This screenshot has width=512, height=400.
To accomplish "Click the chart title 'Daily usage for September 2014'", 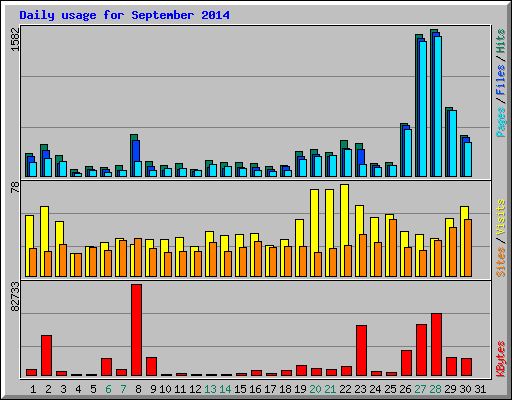I will [x=124, y=15].
